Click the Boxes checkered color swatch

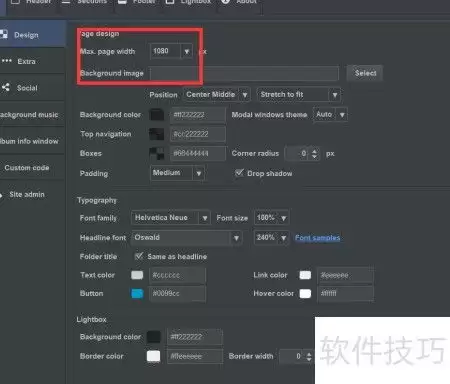click(x=156, y=153)
